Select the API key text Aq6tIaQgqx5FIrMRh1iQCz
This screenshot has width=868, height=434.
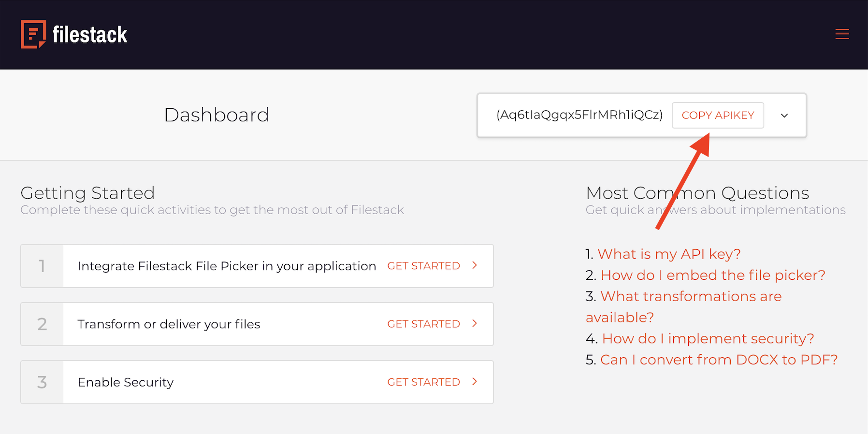[579, 115]
